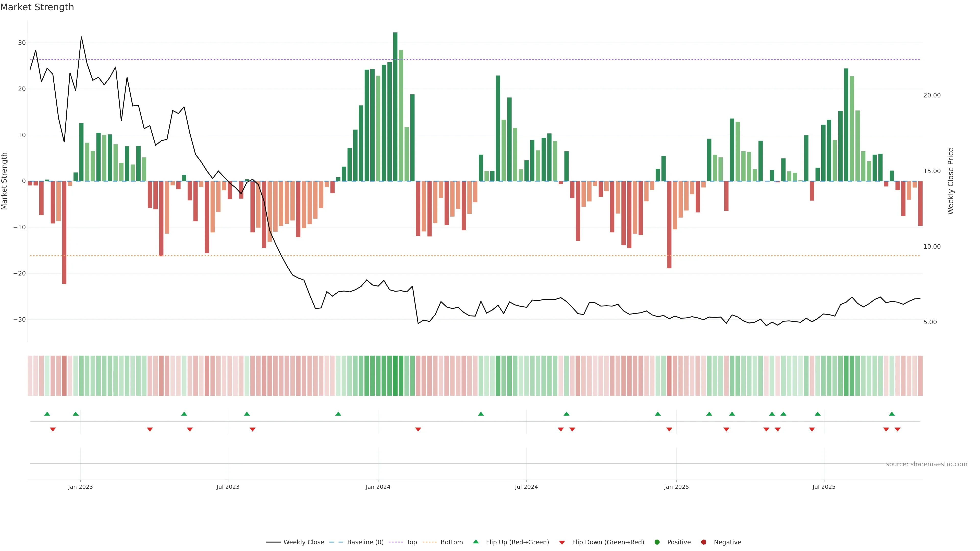Toggle the 'Flip Up (Red→Green)' legend label
Image resolution: width=980 pixels, height=551 pixels.
pyautogui.click(x=517, y=542)
